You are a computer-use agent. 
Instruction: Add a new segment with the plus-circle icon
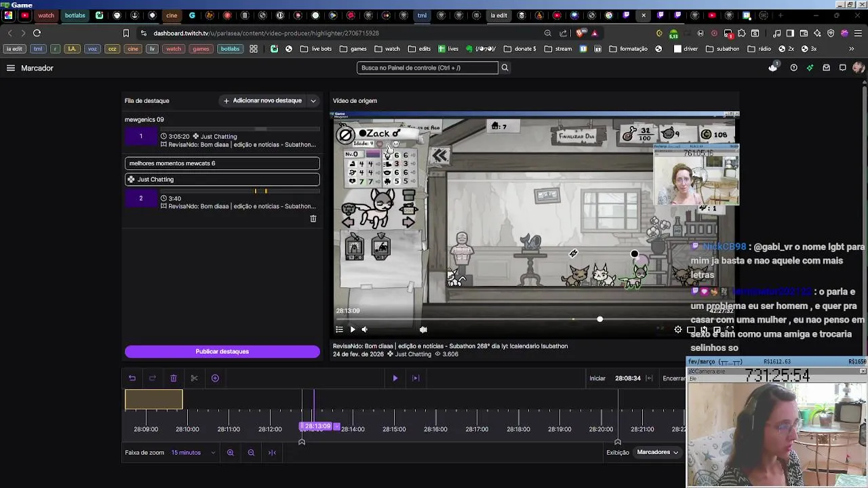click(x=215, y=378)
